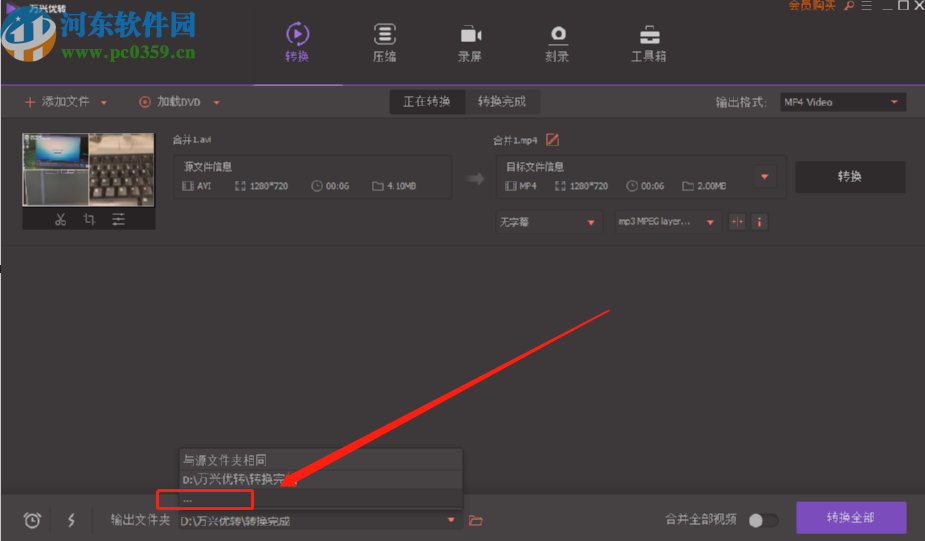Open the mp3 MPEG layer audio dropdown
925x541 pixels.
pyautogui.click(x=667, y=222)
